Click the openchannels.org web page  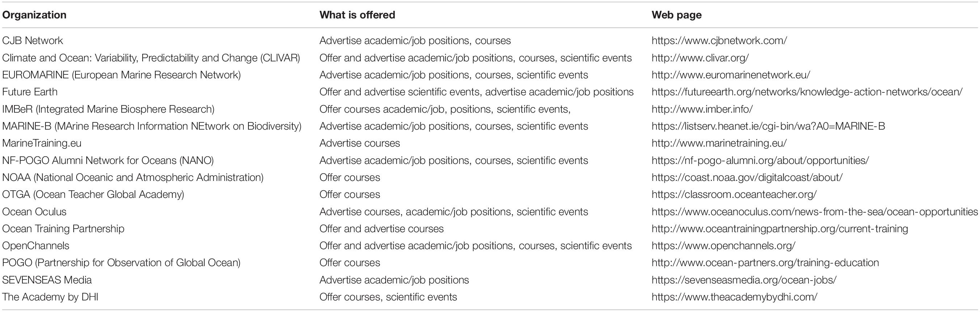pyautogui.click(x=723, y=246)
